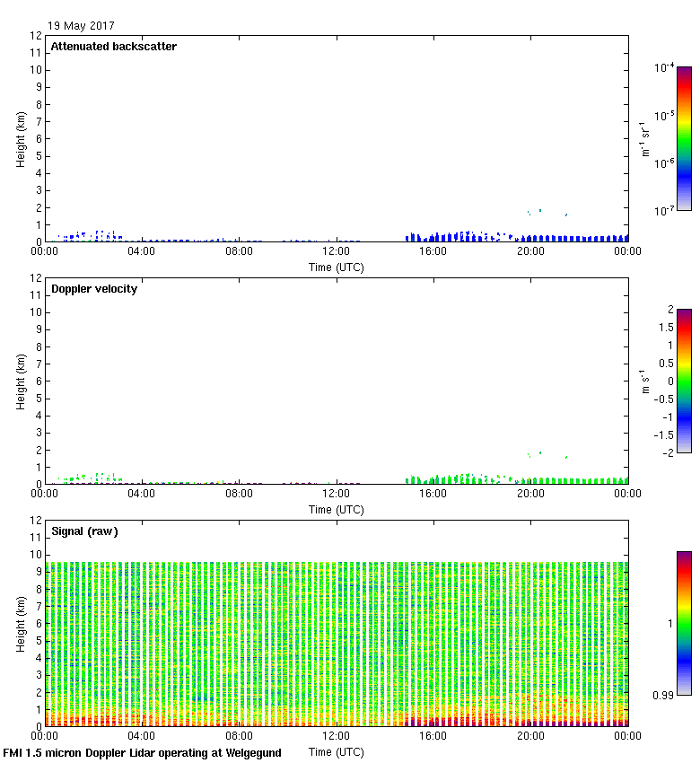Click the "Signal (raw)" plot title
The height and width of the screenshot is (763, 700).
[85, 531]
